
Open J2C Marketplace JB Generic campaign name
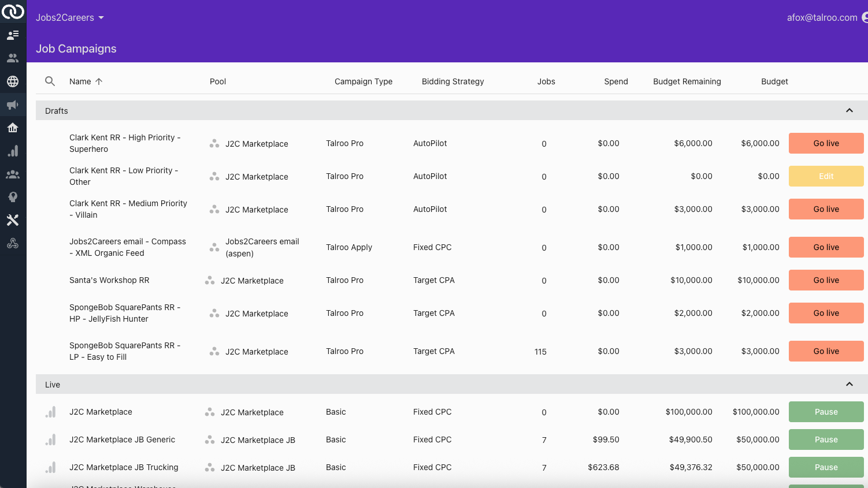coord(122,439)
